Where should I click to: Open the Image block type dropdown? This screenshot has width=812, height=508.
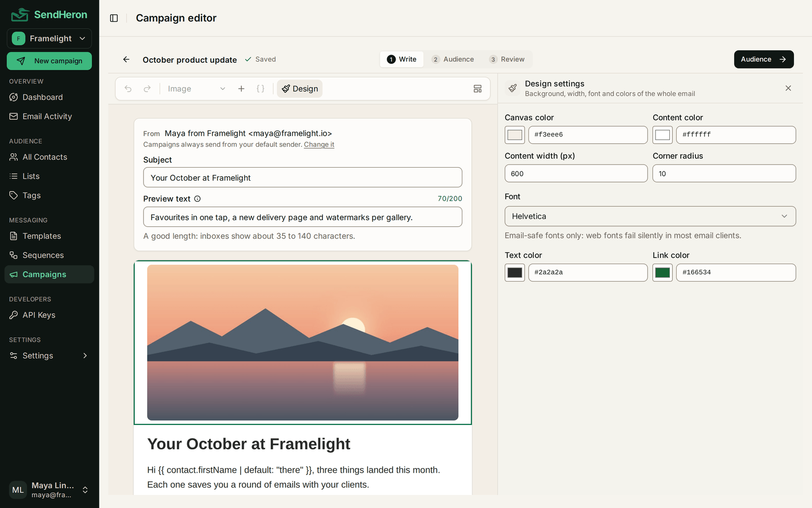pyautogui.click(x=197, y=89)
